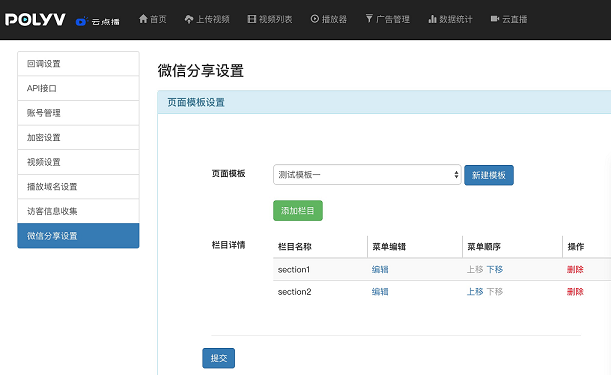The width and height of the screenshot is (611, 375).
Task: Click 编辑 link for section2
Action: click(x=380, y=292)
